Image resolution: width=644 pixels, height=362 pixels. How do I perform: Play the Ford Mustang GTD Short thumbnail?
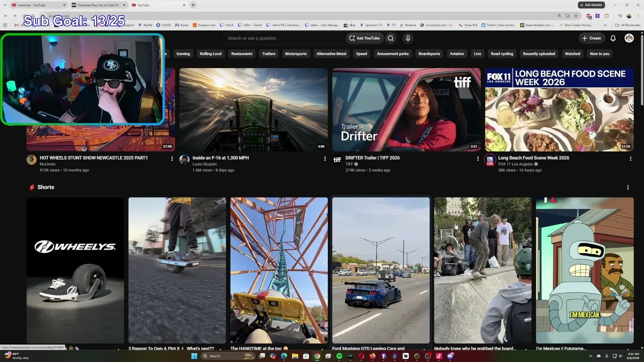click(x=381, y=270)
